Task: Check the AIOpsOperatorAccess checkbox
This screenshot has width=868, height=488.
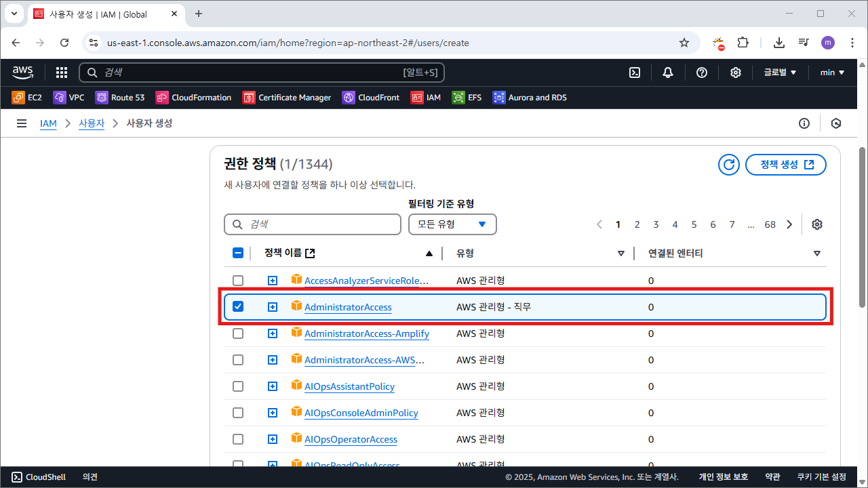Action: tap(238, 439)
